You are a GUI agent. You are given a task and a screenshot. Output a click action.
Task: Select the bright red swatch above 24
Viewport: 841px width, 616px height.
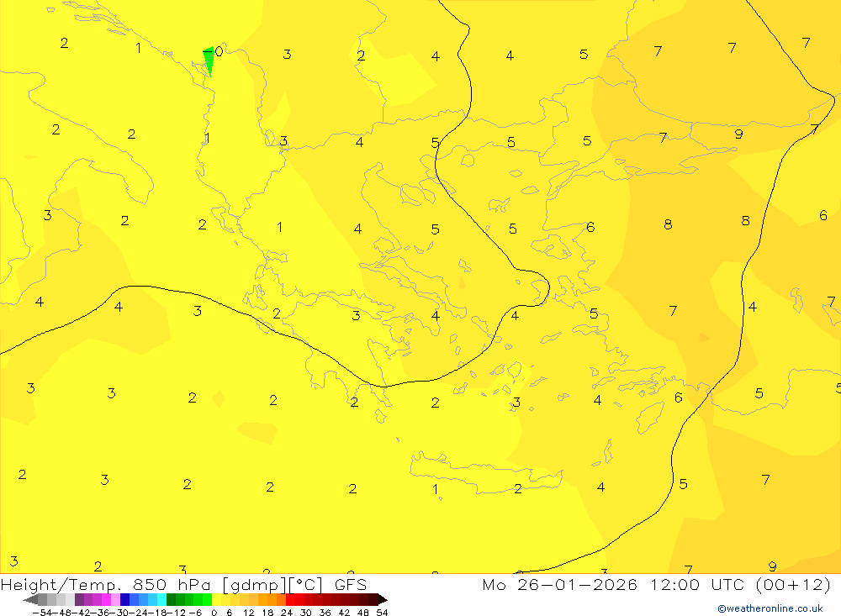click(x=290, y=599)
